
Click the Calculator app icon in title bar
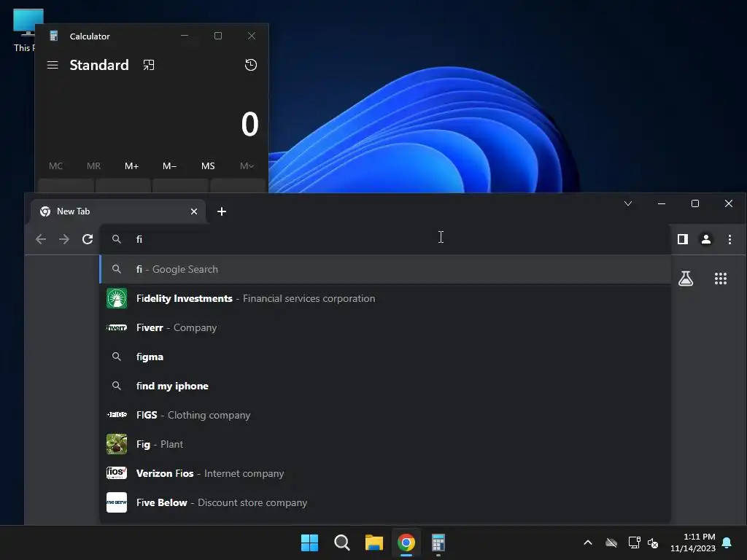click(x=54, y=36)
